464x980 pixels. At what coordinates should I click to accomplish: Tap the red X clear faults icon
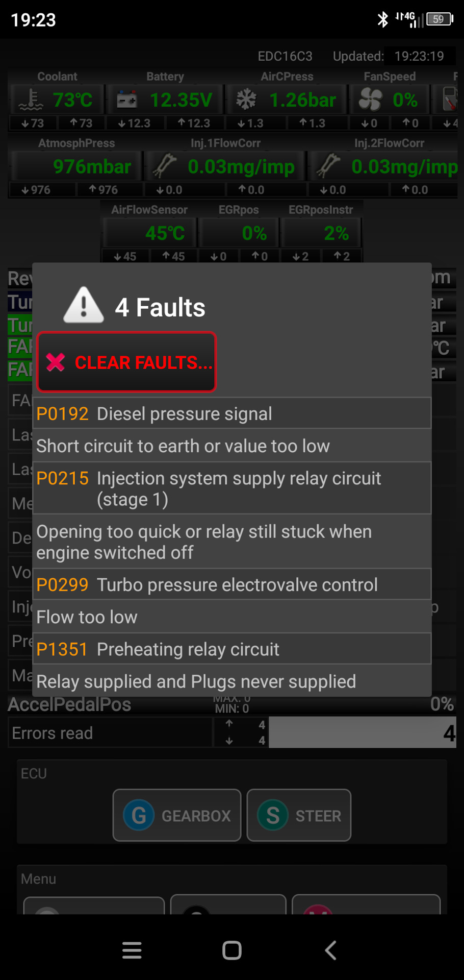click(56, 362)
